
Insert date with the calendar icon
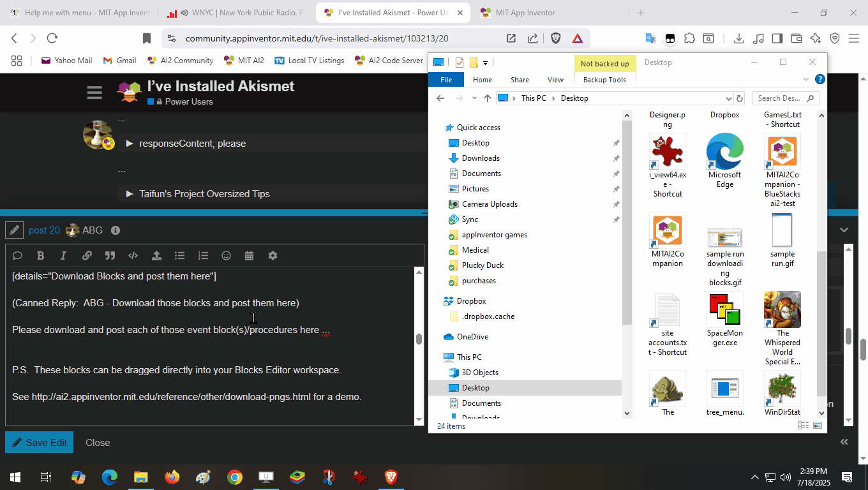[249, 256]
